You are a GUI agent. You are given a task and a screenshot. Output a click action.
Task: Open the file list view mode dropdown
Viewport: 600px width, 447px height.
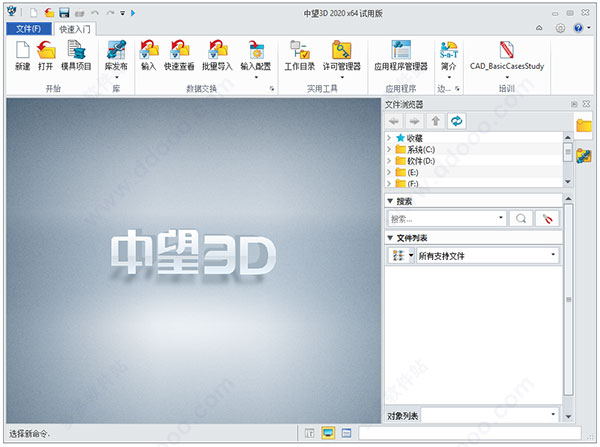[x=411, y=255]
